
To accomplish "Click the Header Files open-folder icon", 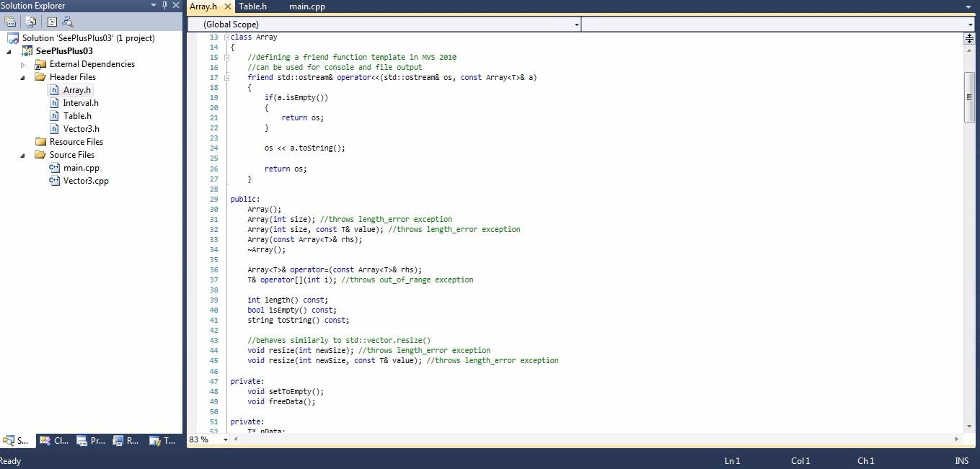I will 40,77.
